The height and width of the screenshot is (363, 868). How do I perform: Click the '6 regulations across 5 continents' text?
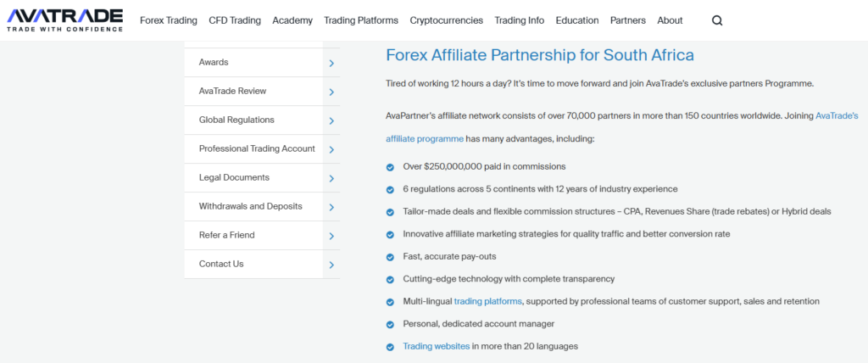point(540,189)
